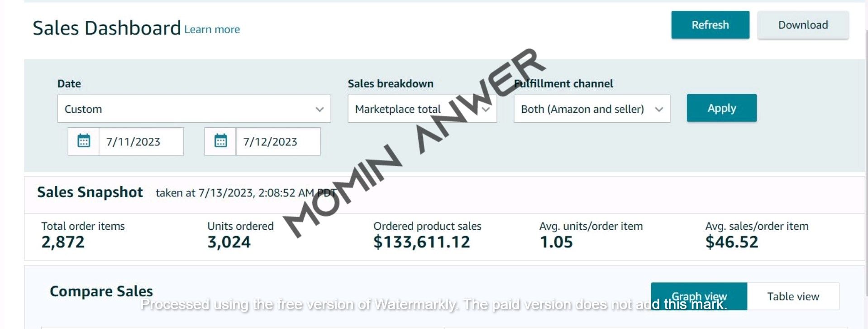Click the Avg. units/order item value 1.05

coord(556,242)
